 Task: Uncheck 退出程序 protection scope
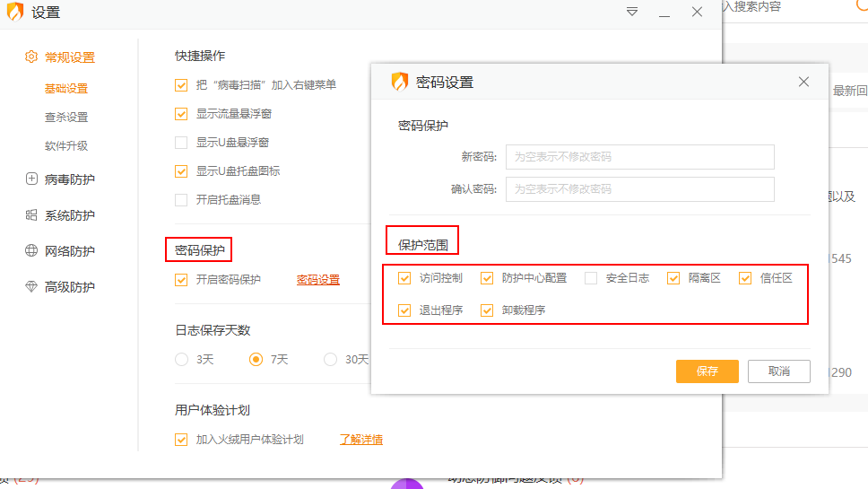pyautogui.click(x=404, y=310)
